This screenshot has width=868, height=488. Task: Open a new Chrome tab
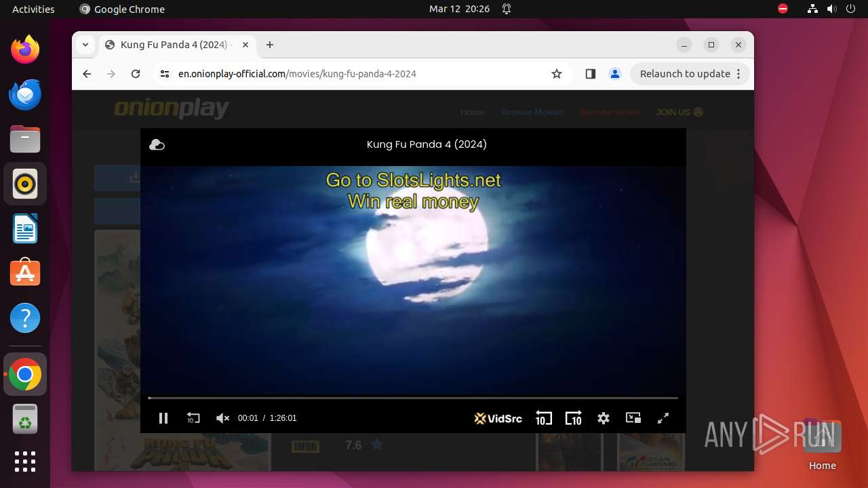click(270, 45)
